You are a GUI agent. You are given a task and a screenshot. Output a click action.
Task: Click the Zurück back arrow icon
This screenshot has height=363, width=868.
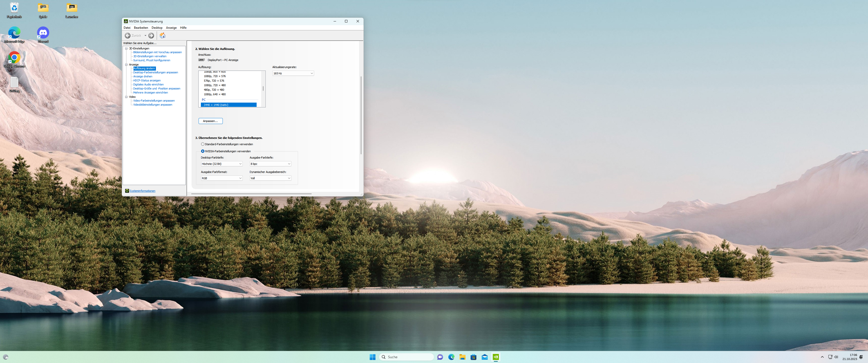pyautogui.click(x=128, y=35)
